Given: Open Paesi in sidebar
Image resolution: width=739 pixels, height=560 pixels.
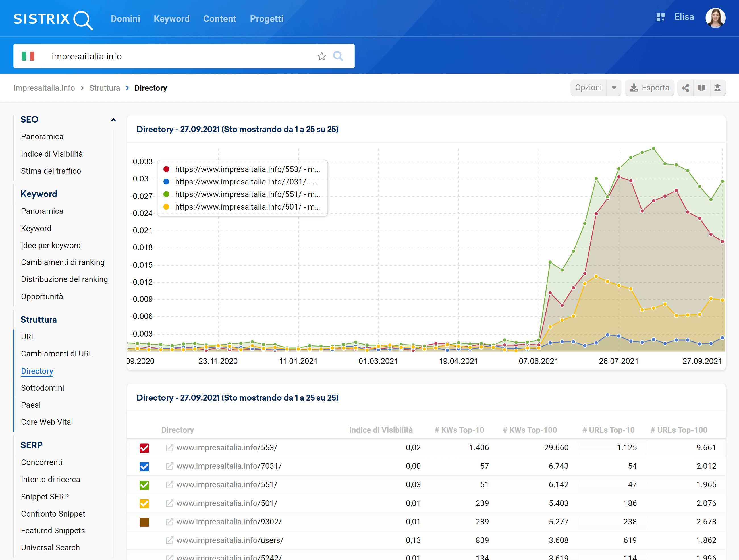Looking at the screenshot, I should (31, 405).
